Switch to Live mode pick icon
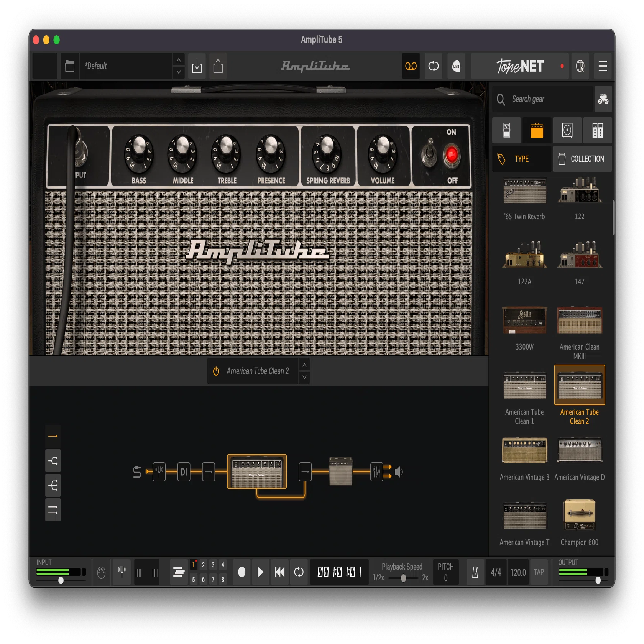The width and height of the screenshot is (644, 644). [456, 66]
